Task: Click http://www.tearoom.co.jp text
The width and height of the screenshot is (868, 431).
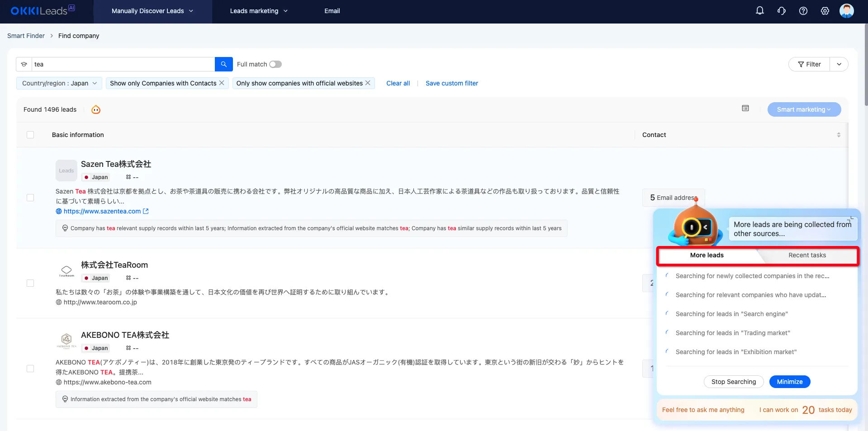Action: [x=100, y=302]
